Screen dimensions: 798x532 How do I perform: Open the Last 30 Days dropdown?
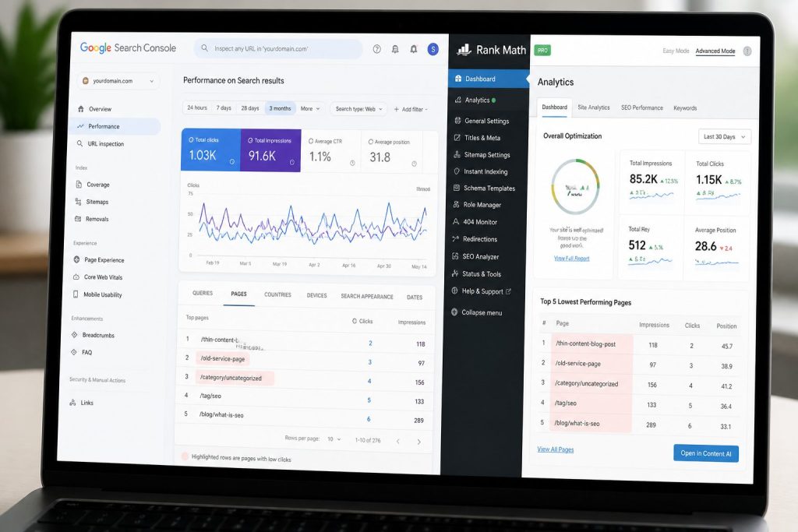coord(724,137)
